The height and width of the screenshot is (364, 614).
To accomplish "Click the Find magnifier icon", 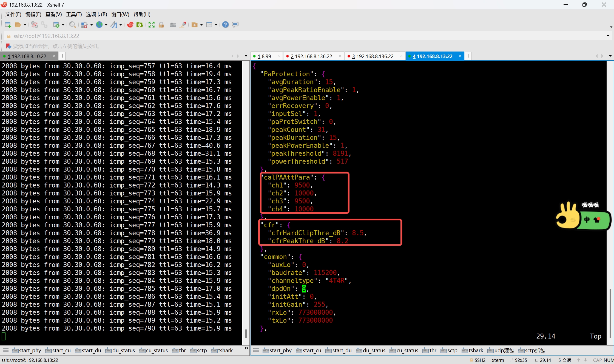I will (x=73, y=25).
